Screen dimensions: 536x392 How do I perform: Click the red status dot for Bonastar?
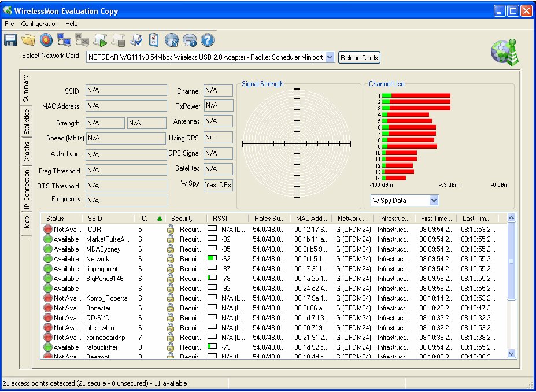[x=48, y=308]
